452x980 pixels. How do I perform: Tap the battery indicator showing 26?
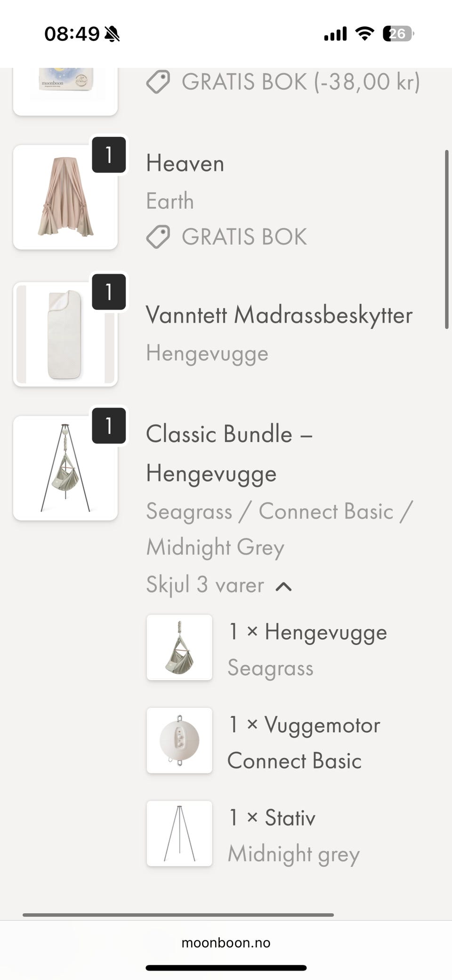pos(398,33)
